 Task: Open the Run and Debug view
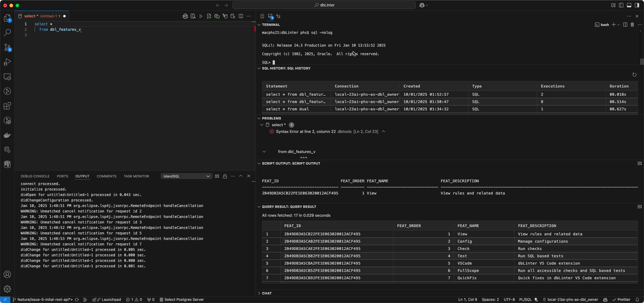7,62
